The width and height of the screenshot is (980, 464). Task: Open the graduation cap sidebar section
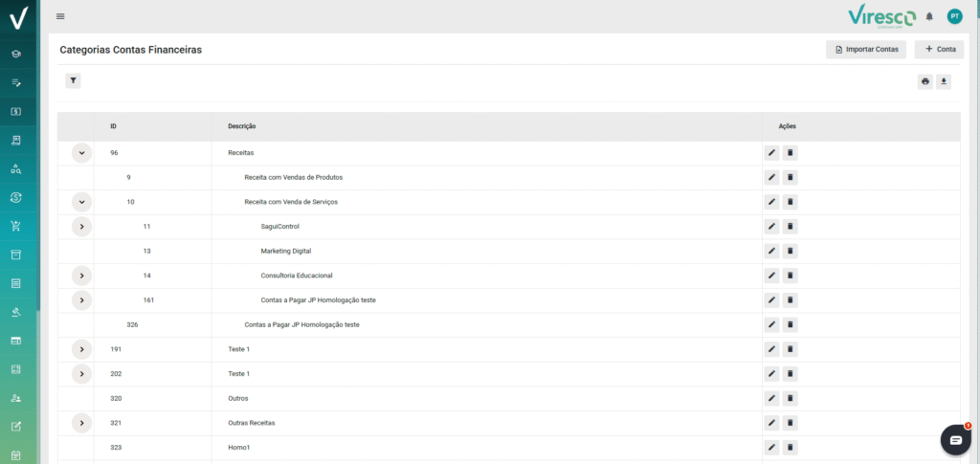(16, 54)
